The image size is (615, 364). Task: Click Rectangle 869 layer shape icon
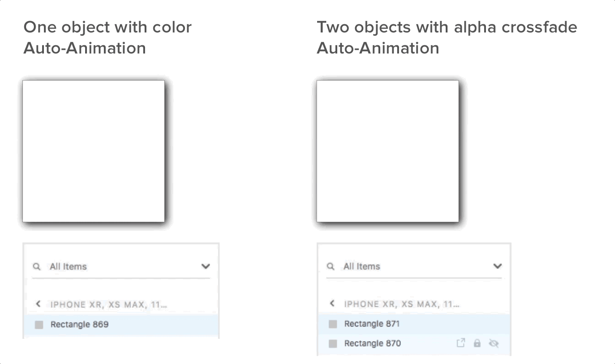click(39, 325)
